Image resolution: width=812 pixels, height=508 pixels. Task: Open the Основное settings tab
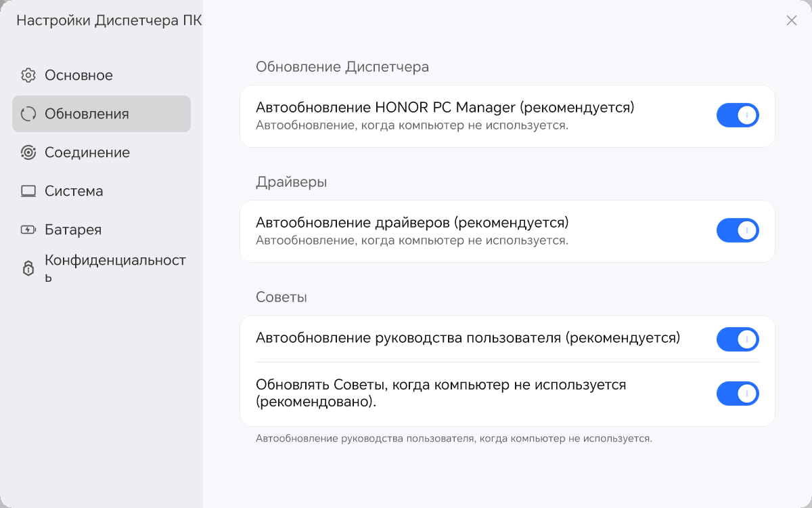tap(78, 75)
